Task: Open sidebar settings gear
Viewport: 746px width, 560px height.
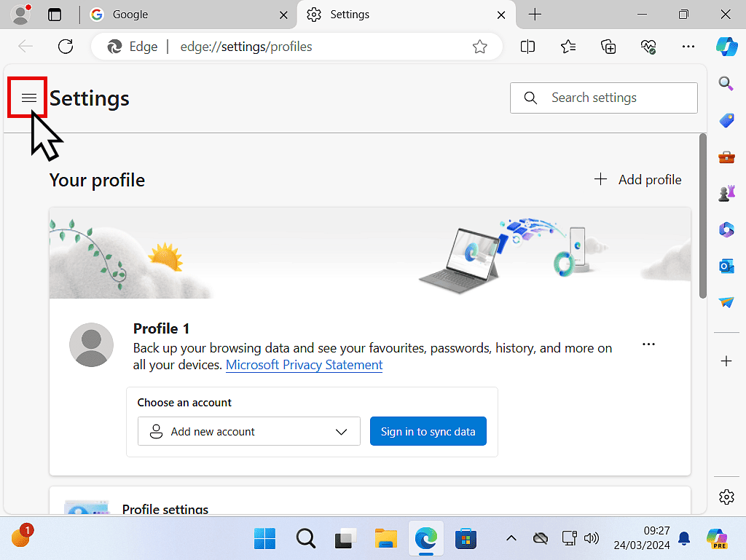Action: (726, 497)
